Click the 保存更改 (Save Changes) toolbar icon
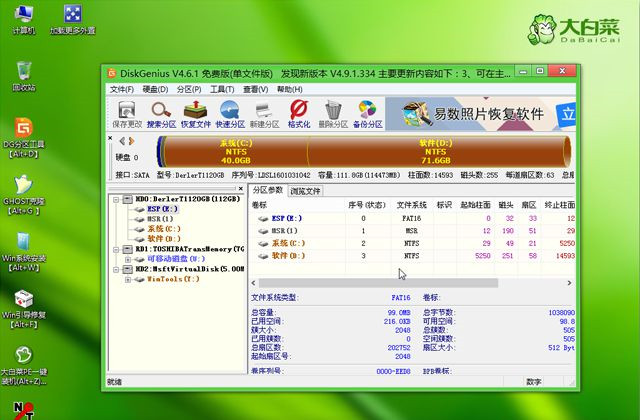This screenshot has width=640, height=420. pyautogui.click(x=126, y=113)
